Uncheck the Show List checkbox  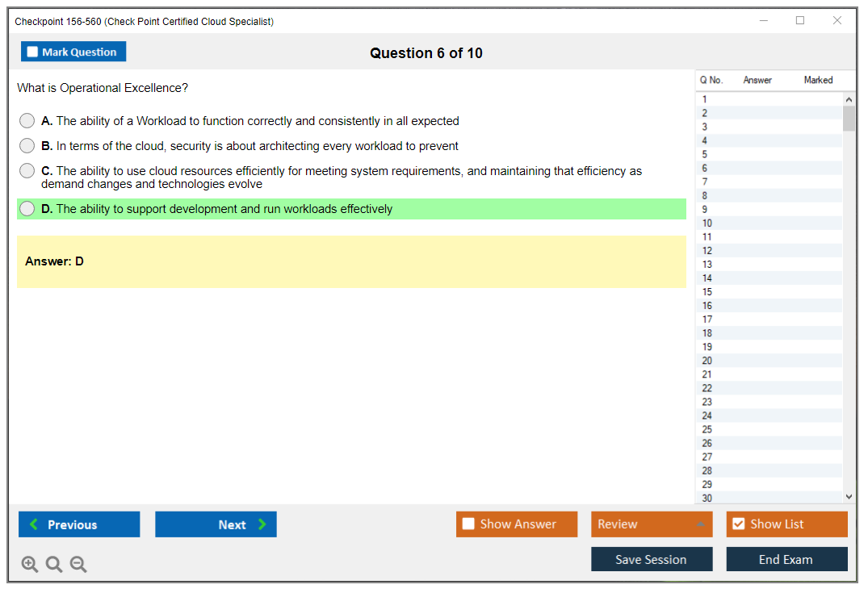click(738, 524)
